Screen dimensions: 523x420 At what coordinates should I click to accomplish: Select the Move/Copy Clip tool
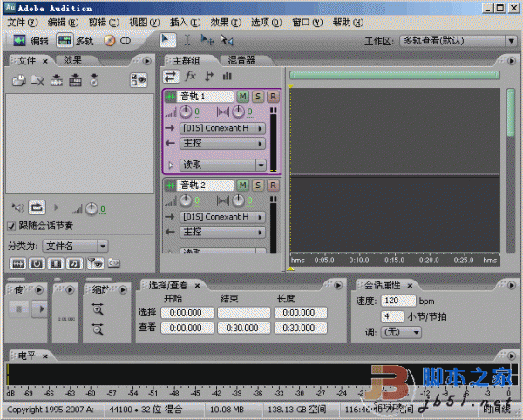[x=207, y=40]
